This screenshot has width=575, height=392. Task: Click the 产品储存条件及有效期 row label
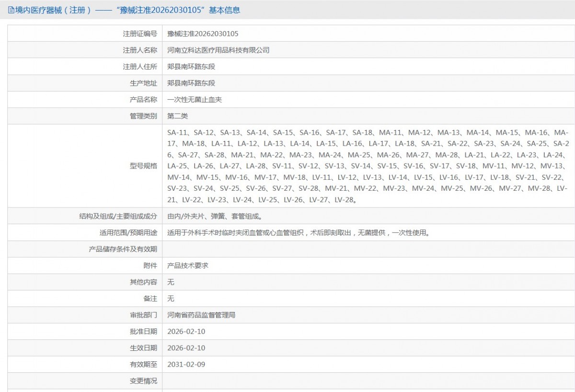pos(123,249)
